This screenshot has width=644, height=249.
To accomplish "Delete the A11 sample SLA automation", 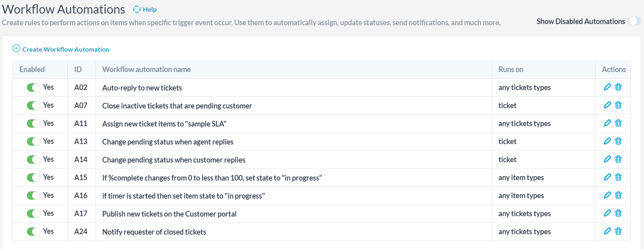I will point(618,123).
